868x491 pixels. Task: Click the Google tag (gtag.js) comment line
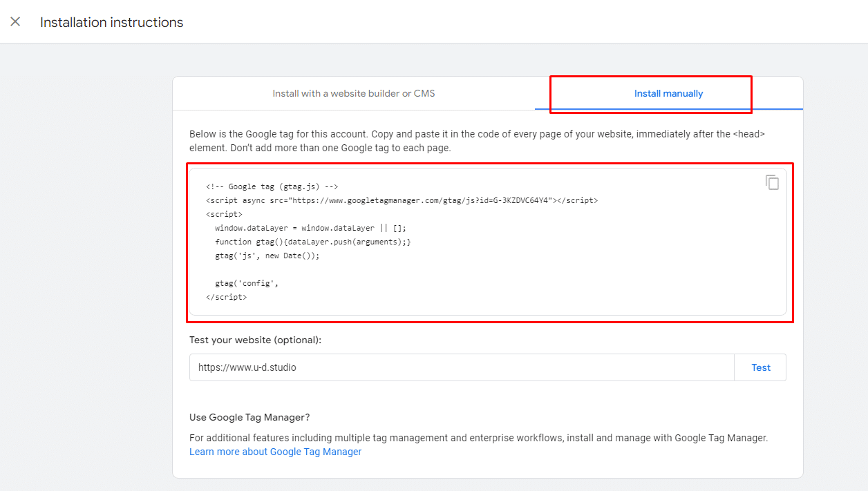pos(272,186)
